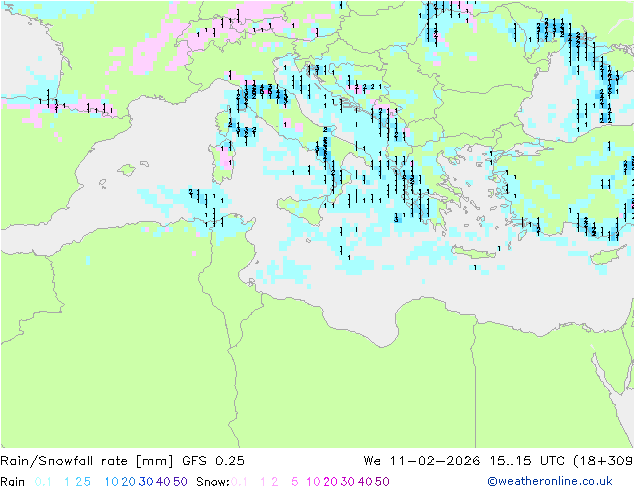Click the 'Snow:' legend label
The image size is (634, 490).
213,482
